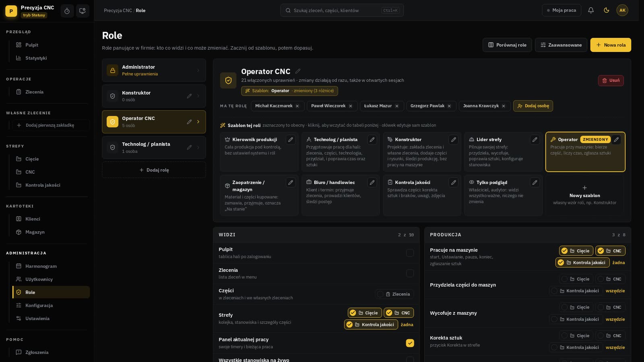Image resolution: width=644 pixels, height=362 pixels.
Task: Open the timer icon in the header
Action: click(x=67, y=11)
